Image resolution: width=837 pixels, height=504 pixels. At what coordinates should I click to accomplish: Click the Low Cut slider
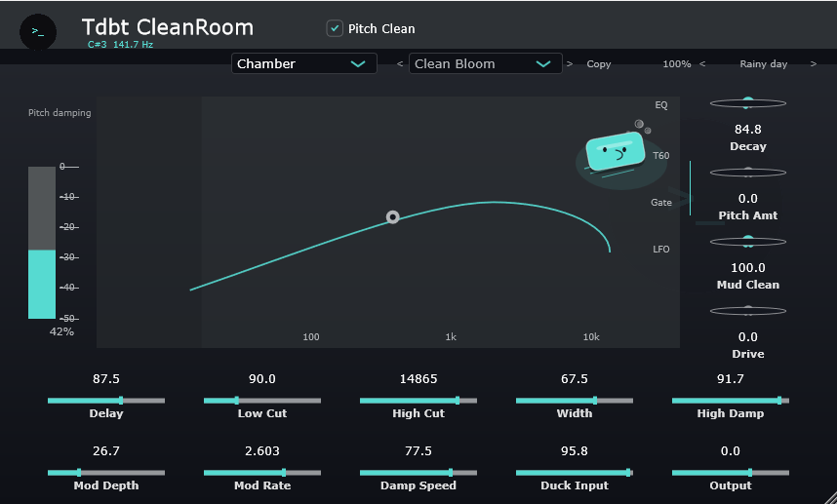pos(262,401)
